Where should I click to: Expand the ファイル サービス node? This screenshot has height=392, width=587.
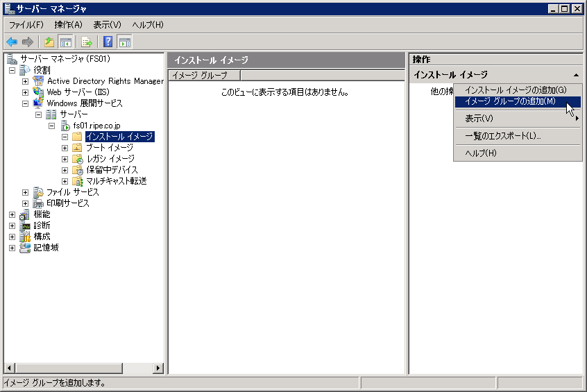pyautogui.click(x=25, y=192)
